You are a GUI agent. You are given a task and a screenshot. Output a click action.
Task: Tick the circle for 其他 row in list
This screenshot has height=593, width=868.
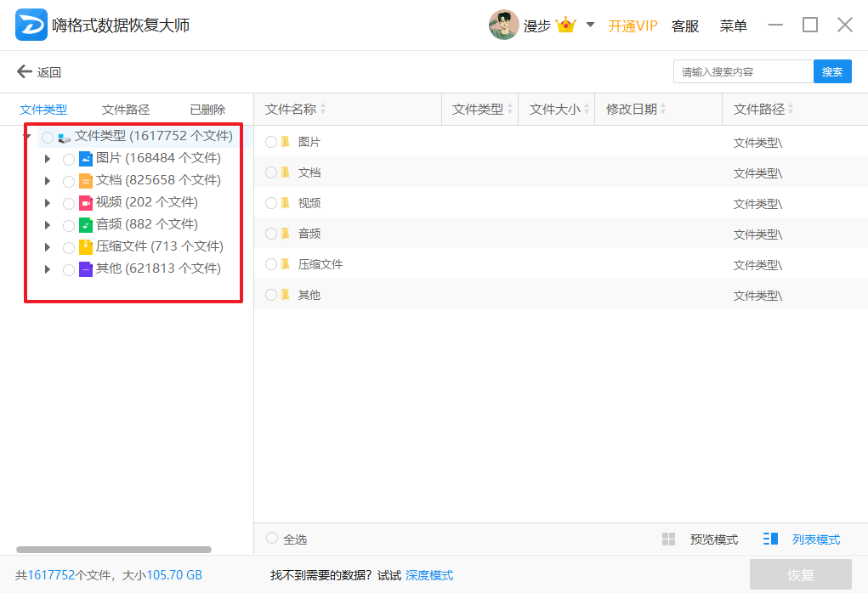(270, 295)
